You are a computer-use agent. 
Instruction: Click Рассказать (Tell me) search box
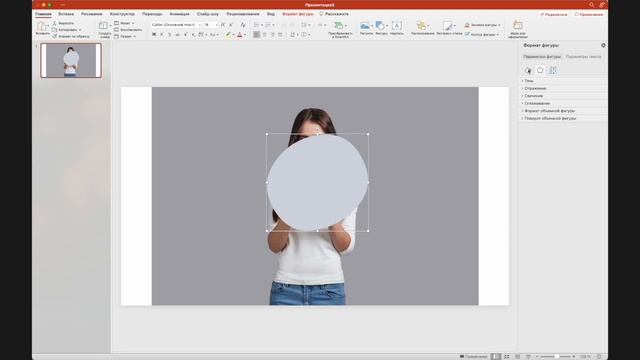(334, 14)
